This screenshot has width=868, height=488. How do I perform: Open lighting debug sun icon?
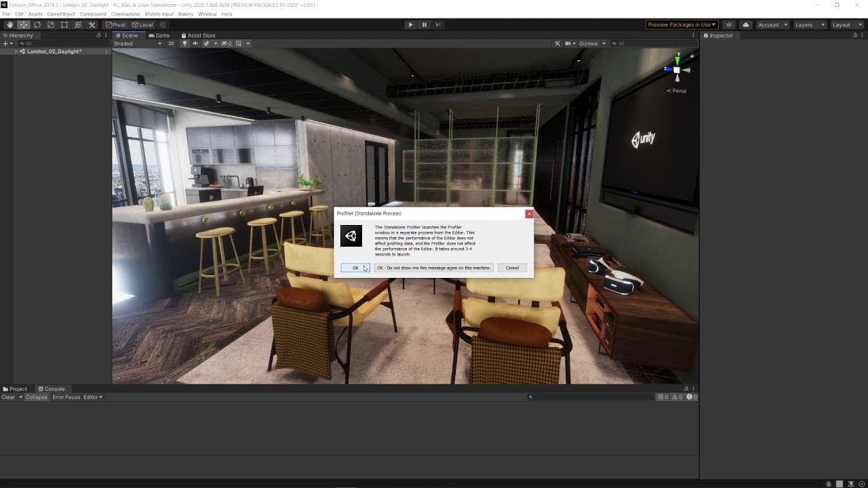(x=729, y=25)
